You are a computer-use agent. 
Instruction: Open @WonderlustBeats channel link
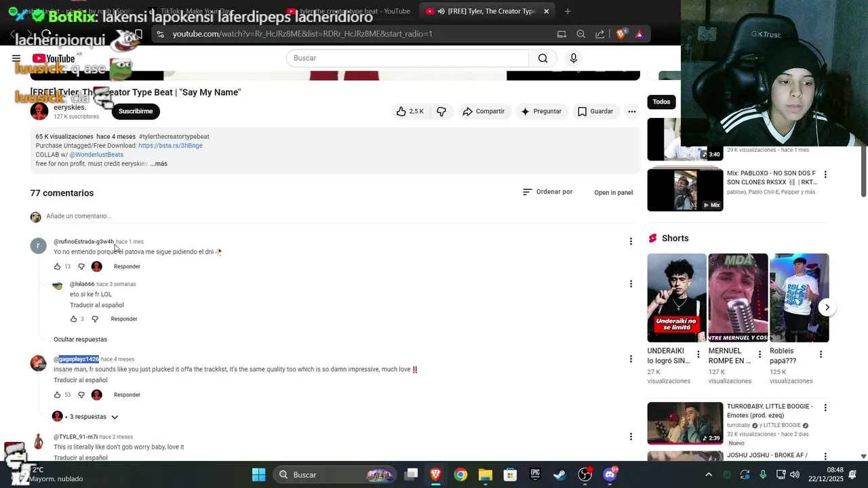click(96, 155)
